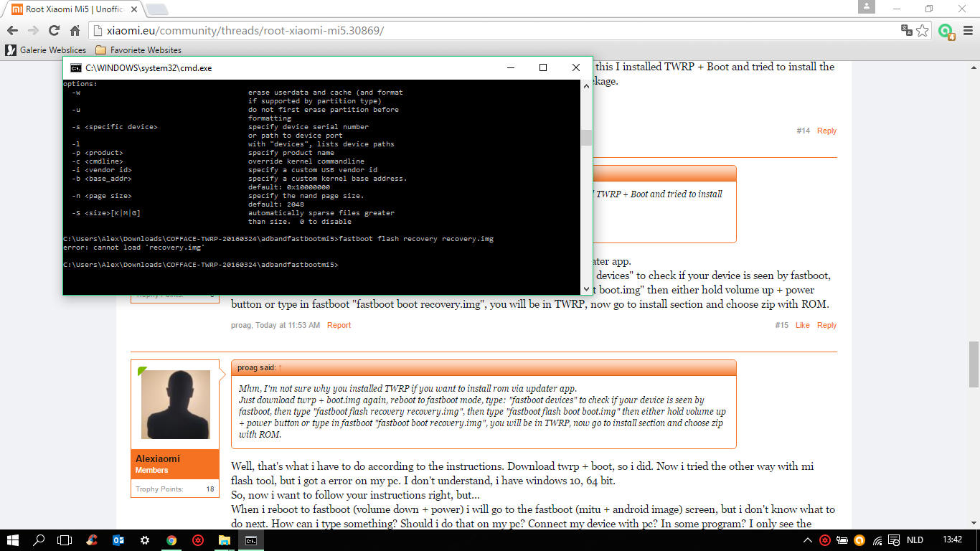The image size is (980, 551).
Task: Change the NLD input language
Action: pos(915,540)
